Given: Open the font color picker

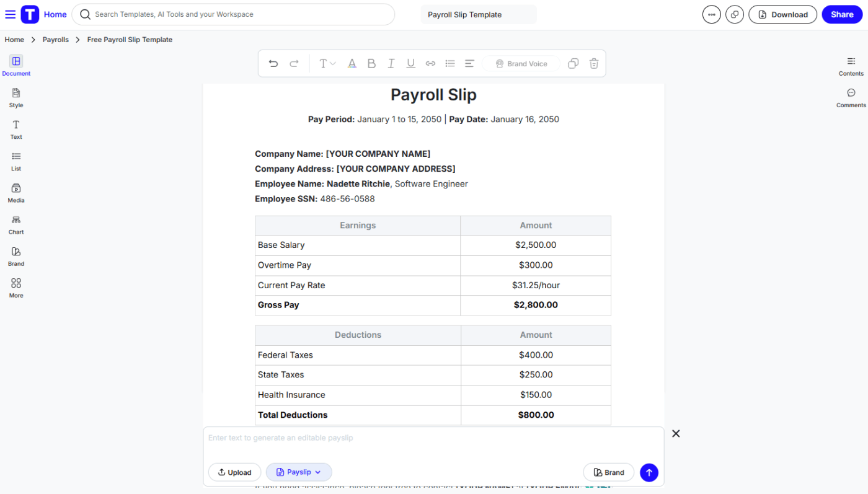Looking at the screenshot, I should coord(352,63).
